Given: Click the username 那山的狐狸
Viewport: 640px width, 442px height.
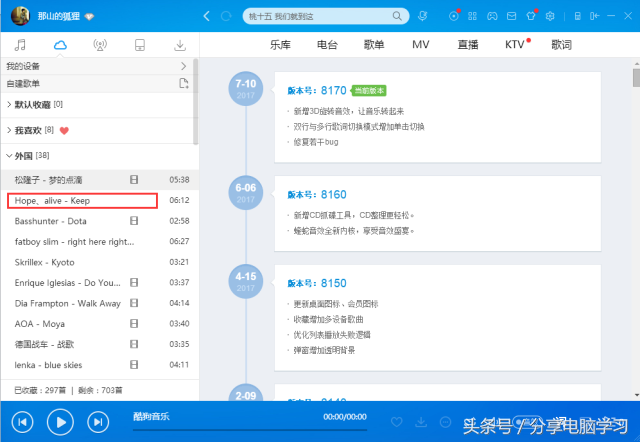Looking at the screenshot, I should pyautogui.click(x=59, y=16).
